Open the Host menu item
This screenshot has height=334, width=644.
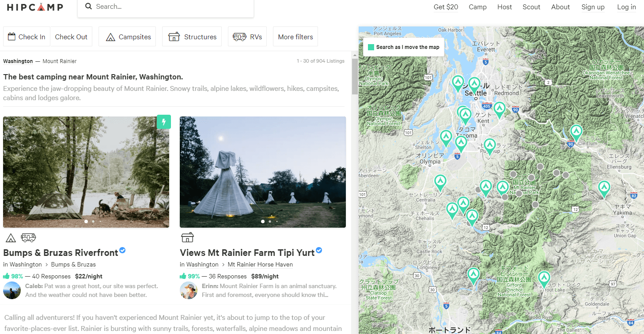point(504,7)
